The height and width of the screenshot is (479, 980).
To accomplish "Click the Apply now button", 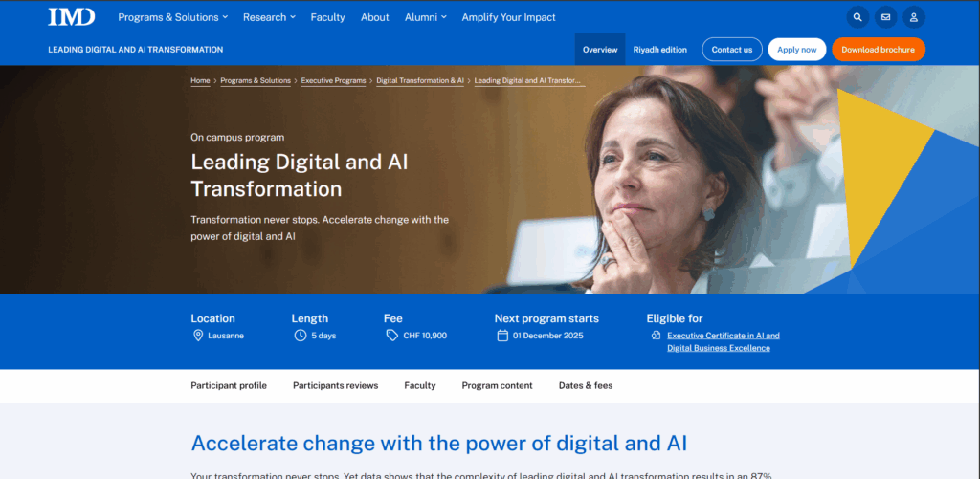I will 796,50.
